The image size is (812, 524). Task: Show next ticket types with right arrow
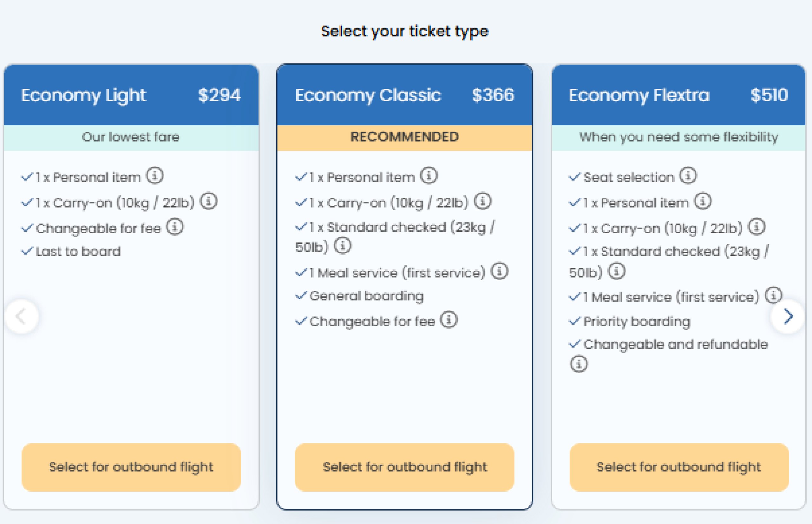(788, 317)
